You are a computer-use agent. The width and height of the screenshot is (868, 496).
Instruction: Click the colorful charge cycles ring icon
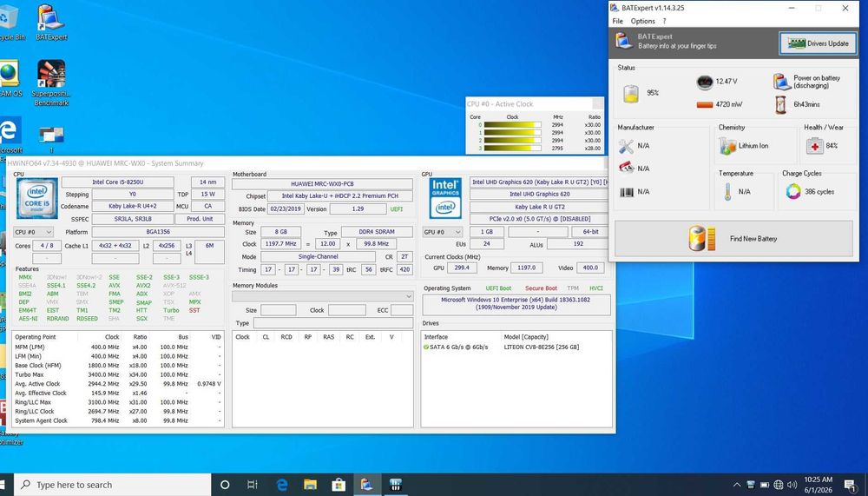pyautogui.click(x=793, y=192)
